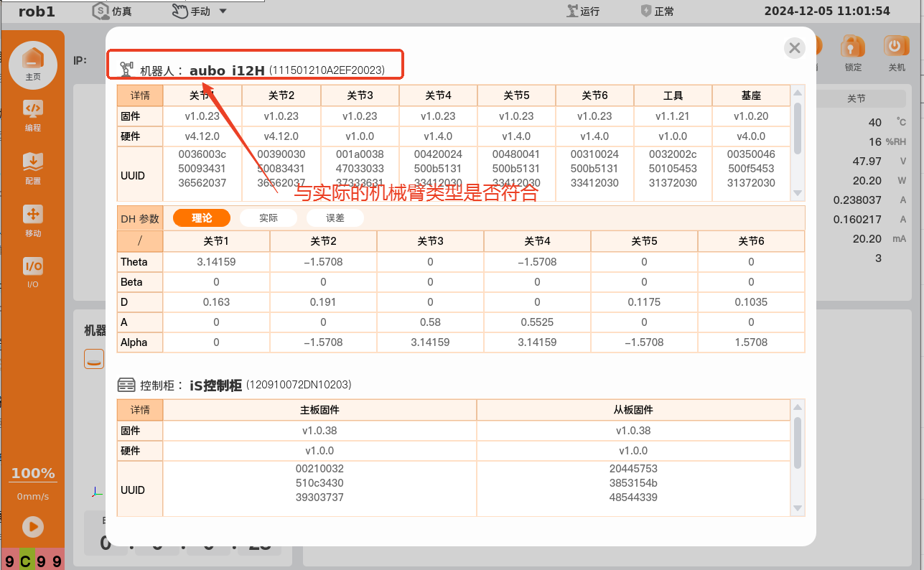924x570 pixels.
Task: Click the 关机 power-off icon
Action: coord(897,52)
